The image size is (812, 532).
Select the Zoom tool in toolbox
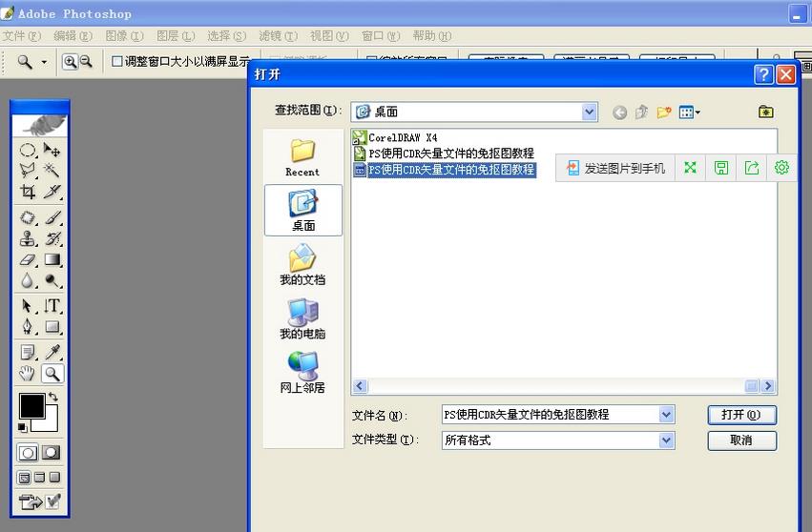coord(52,374)
